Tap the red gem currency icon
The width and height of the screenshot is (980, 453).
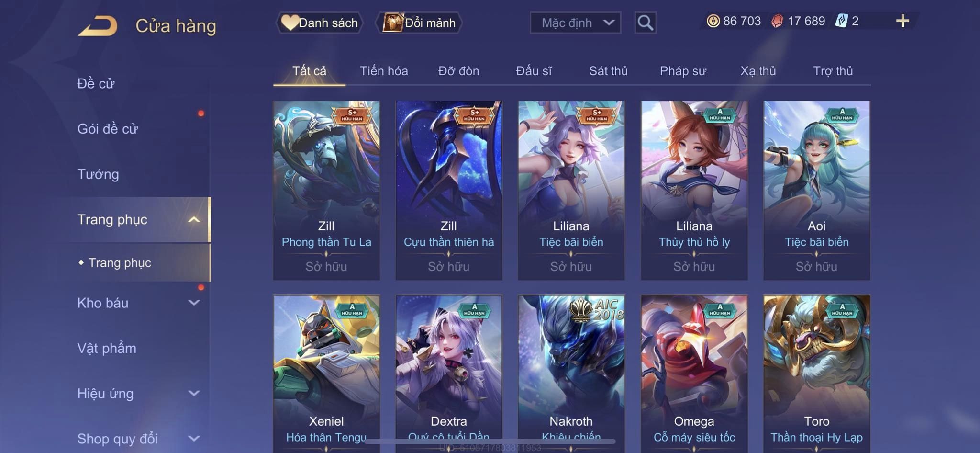(777, 21)
